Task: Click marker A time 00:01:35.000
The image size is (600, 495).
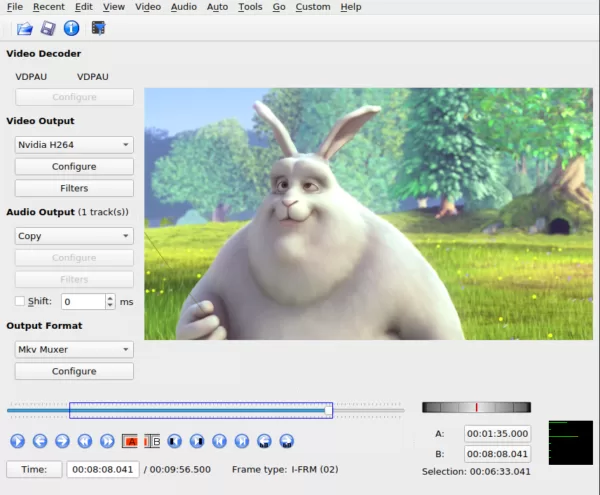Action: (497, 433)
